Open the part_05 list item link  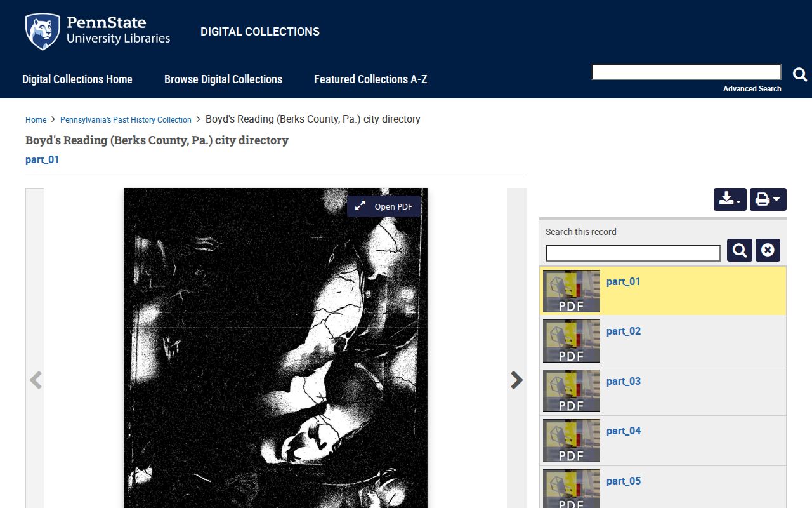pyautogui.click(x=624, y=481)
